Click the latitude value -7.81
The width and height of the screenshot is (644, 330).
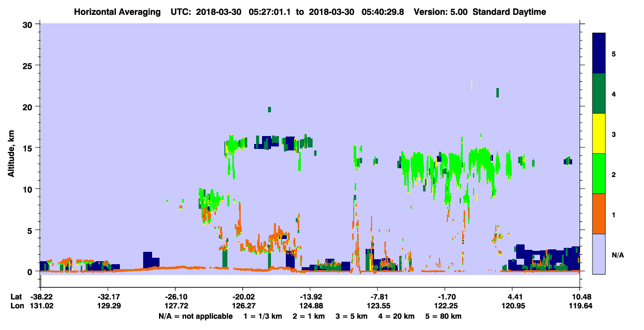tap(377, 297)
